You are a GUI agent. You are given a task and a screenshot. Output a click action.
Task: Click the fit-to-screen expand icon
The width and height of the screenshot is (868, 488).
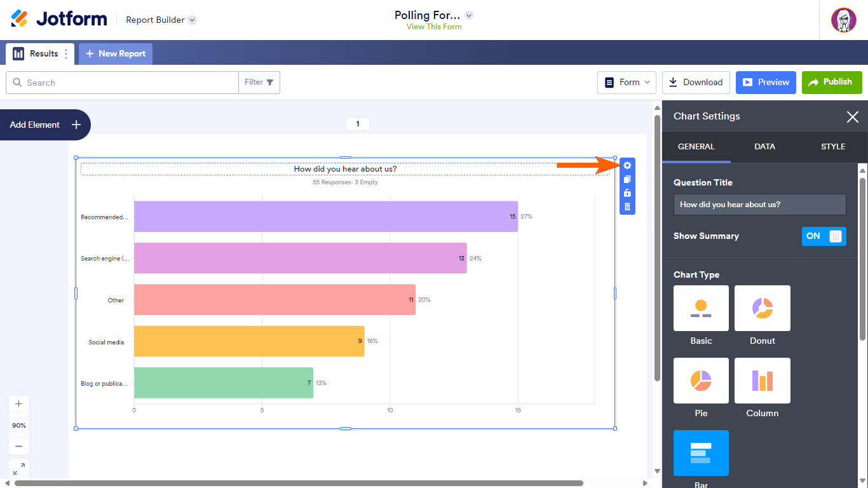click(19, 469)
